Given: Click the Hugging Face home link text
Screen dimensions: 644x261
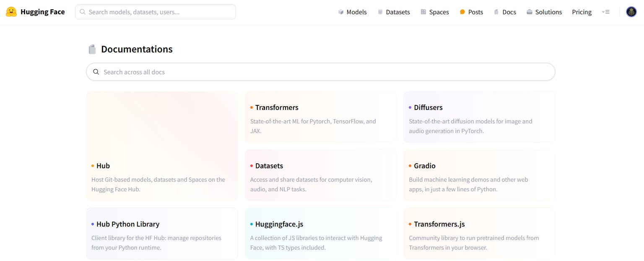Looking at the screenshot, I should tap(43, 12).
